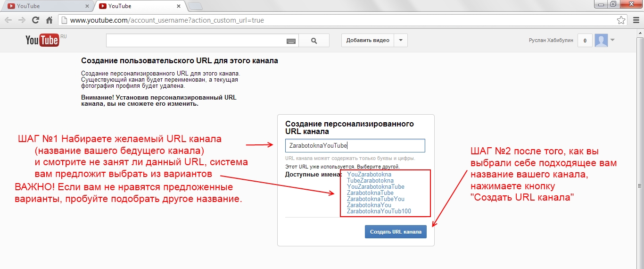The width and height of the screenshot is (644, 269).
Task: Open the notifications counter showing 0
Action: coord(585,41)
